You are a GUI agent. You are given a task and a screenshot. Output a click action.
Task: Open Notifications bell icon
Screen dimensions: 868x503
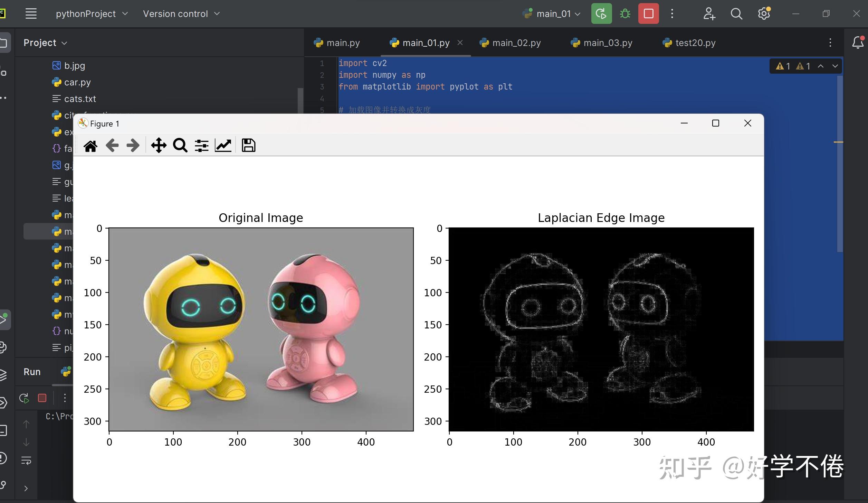point(858,43)
